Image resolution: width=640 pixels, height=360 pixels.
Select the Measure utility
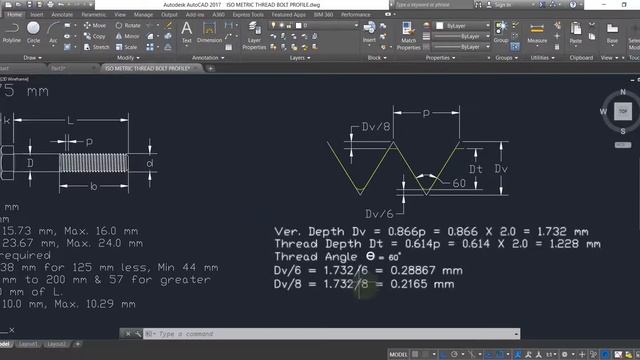point(537,33)
